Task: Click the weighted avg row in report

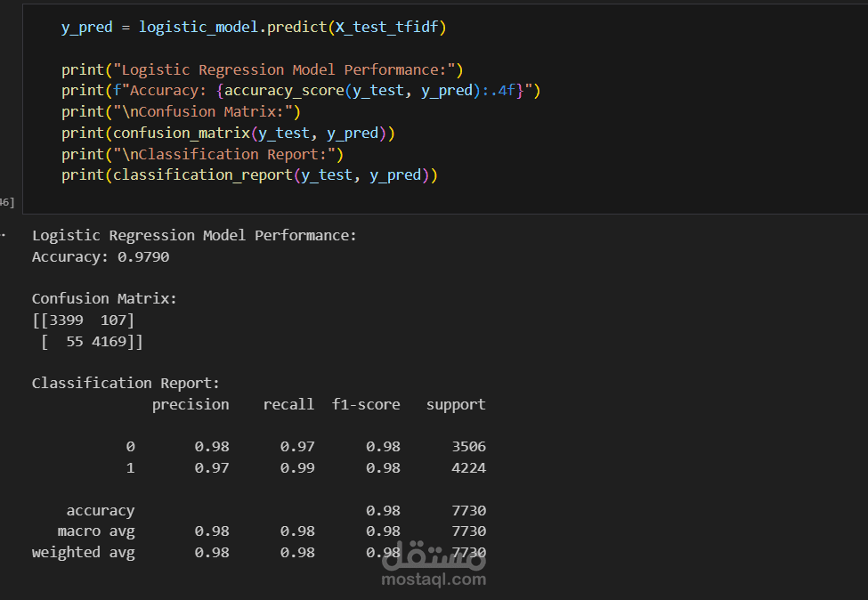Action: pos(84,552)
